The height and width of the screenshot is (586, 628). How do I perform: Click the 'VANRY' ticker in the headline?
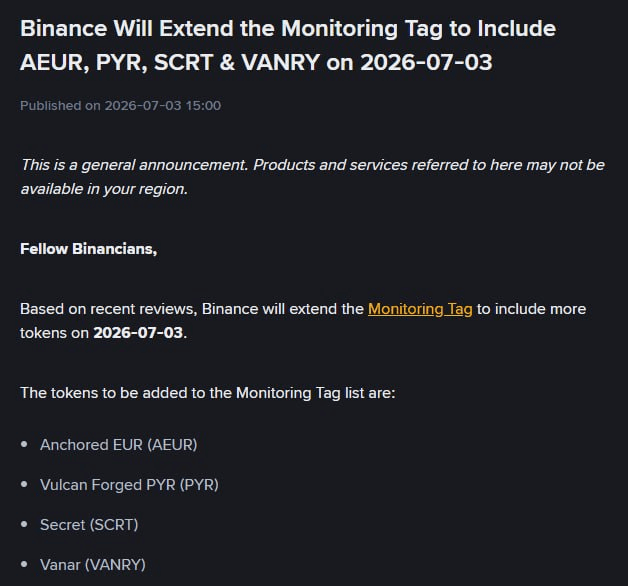(280, 62)
